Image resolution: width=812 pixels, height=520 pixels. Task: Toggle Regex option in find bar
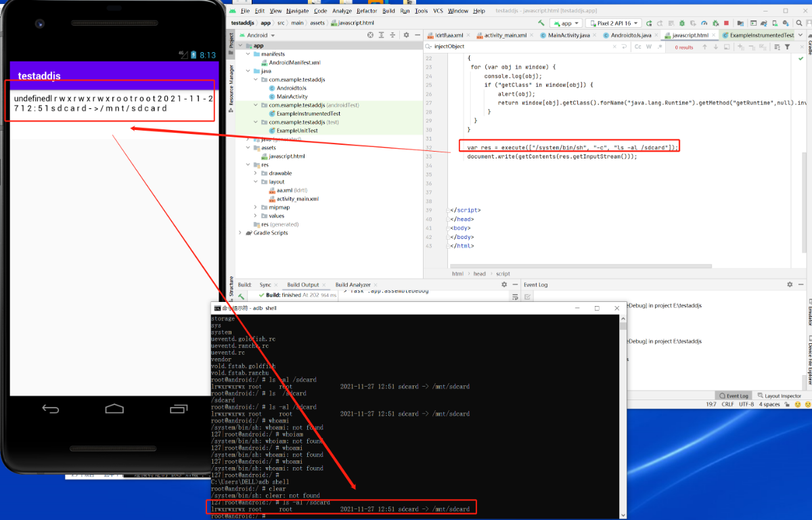(660, 47)
